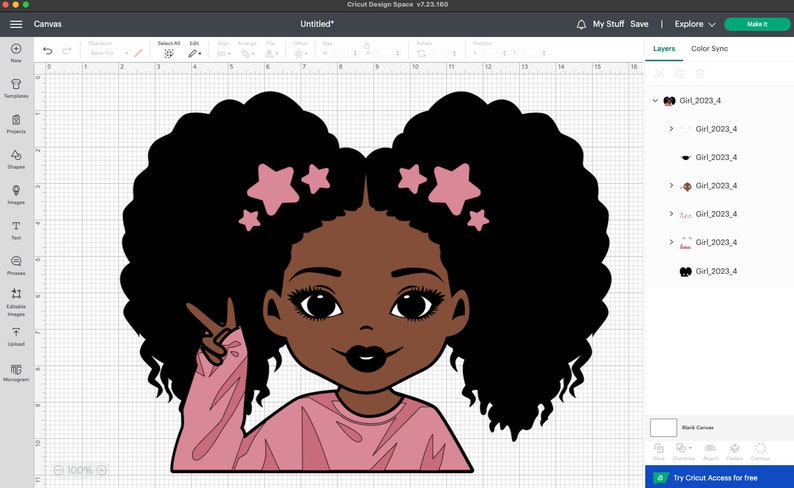Viewport: 794px width, 488px height.
Task: Open the Operation Basic Cut dropdown
Action: (x=108, y=53)
